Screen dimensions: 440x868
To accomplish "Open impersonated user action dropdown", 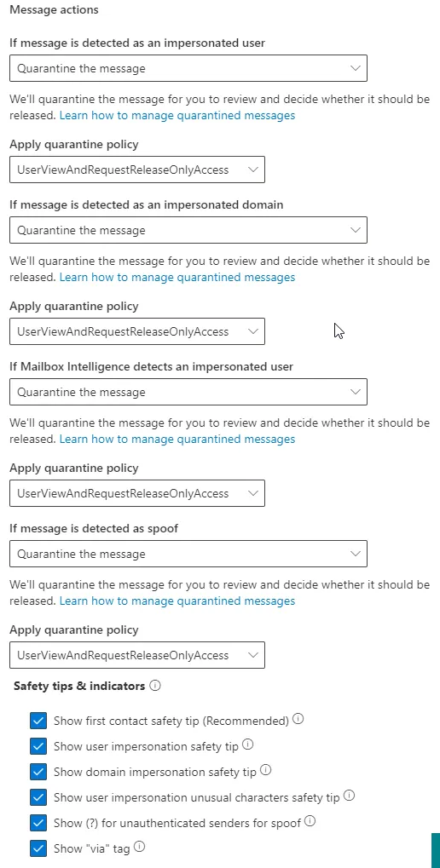I will 188,68.
